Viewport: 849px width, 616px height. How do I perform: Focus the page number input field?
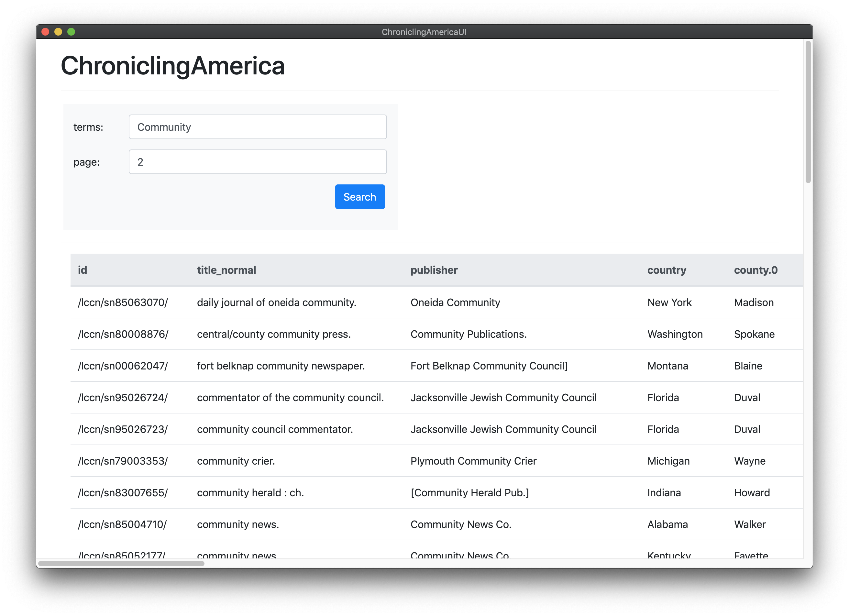coord(258,162)
